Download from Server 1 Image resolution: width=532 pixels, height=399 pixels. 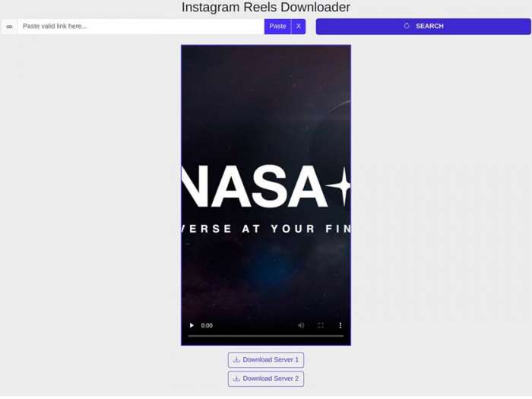tap(266, 360)
